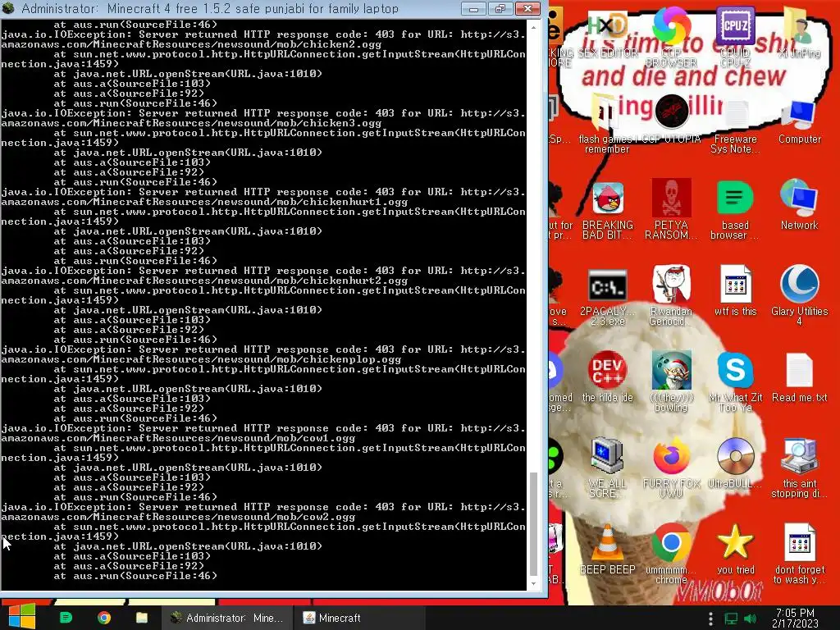Open this aint stopping di icon
Screen dimensions: 840x630
(x=799, y=456)
